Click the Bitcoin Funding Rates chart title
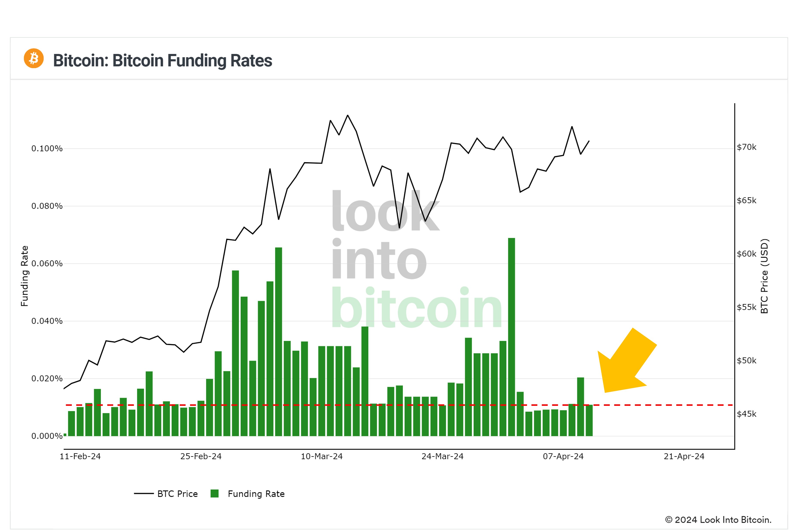 (163, 60)
